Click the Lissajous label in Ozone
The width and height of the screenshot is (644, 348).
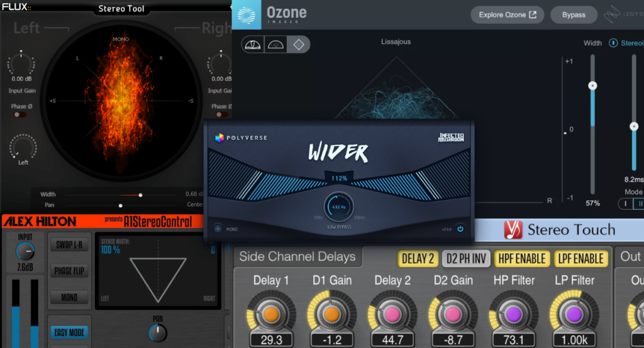[396, 41]
